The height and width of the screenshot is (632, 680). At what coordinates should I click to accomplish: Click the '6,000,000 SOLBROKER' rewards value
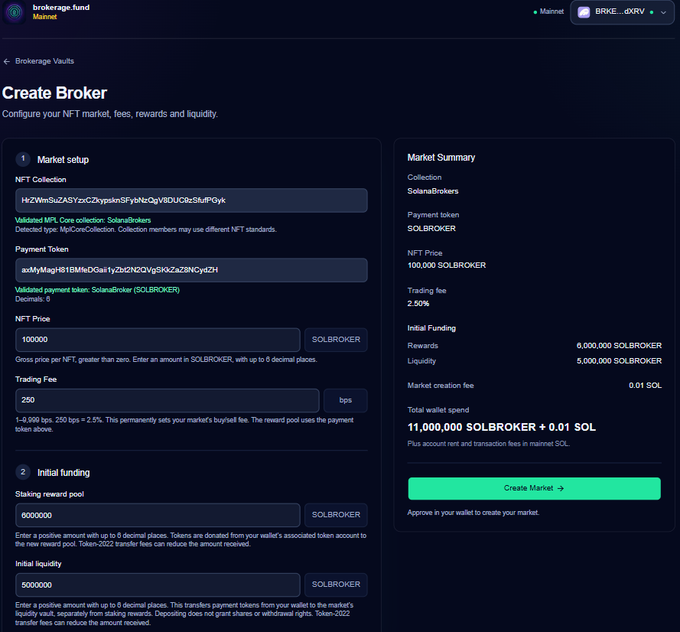tap(619, 346)
